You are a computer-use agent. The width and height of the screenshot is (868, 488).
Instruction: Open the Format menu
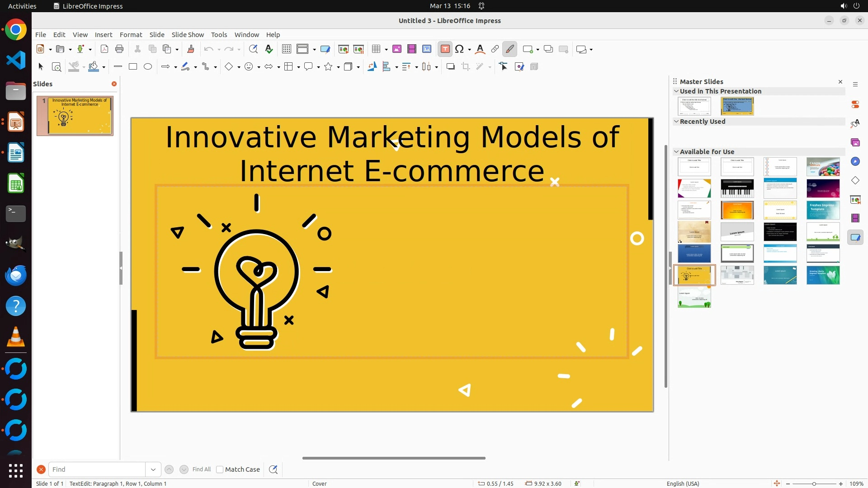[x=131, y=35]
